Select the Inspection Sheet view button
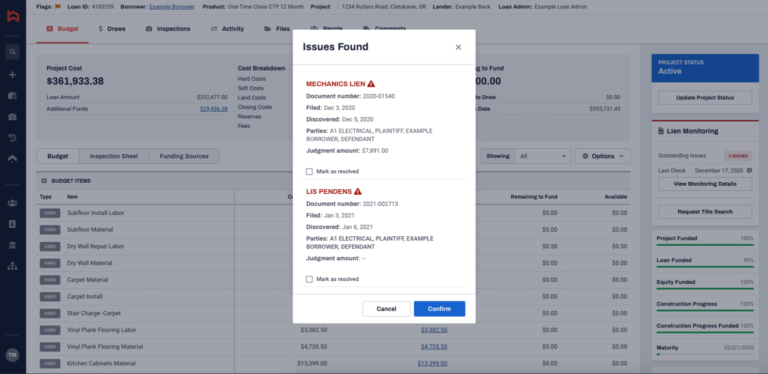The width and height of the screenshot is (768, 374). point(114,156)
